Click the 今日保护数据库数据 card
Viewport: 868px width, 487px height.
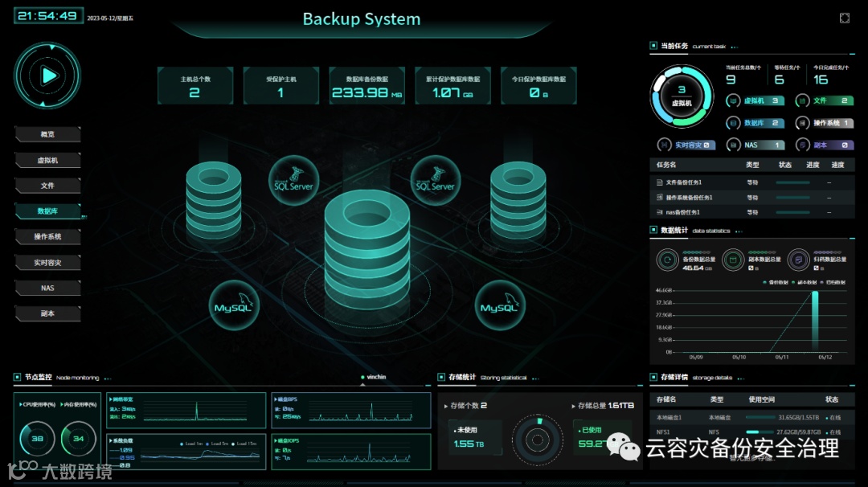pyautogui.click(x=538, y=86)
